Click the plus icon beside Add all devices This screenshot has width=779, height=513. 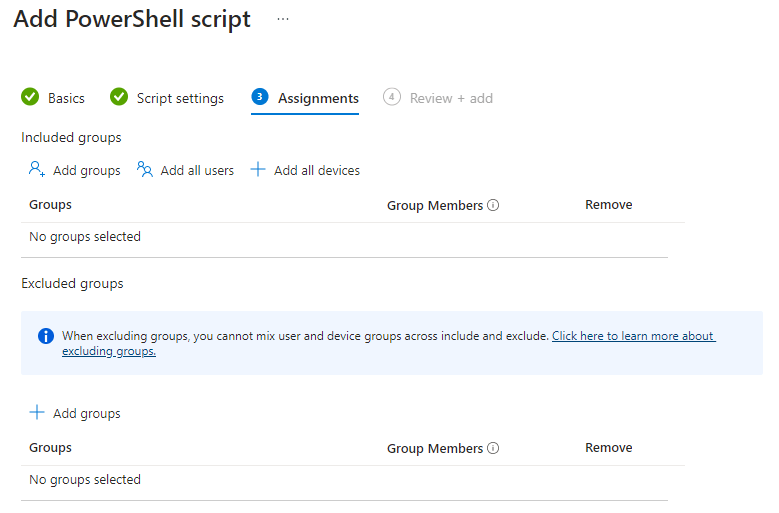pyautogui.click(x=258, y=170)
